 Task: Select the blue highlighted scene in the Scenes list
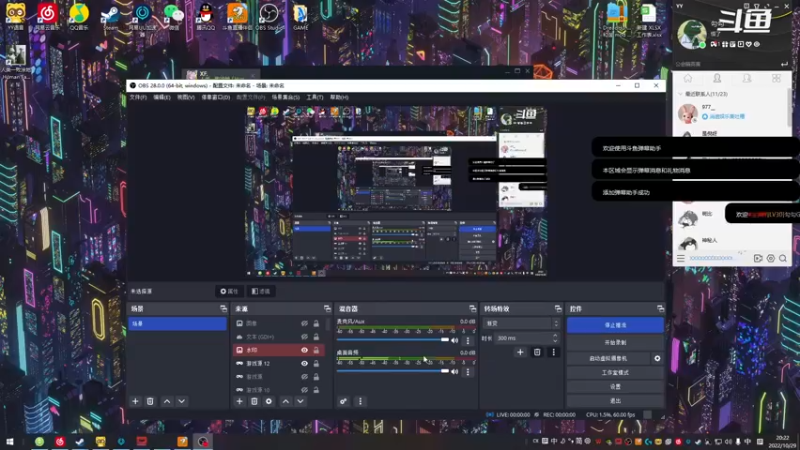pos(178,323)
